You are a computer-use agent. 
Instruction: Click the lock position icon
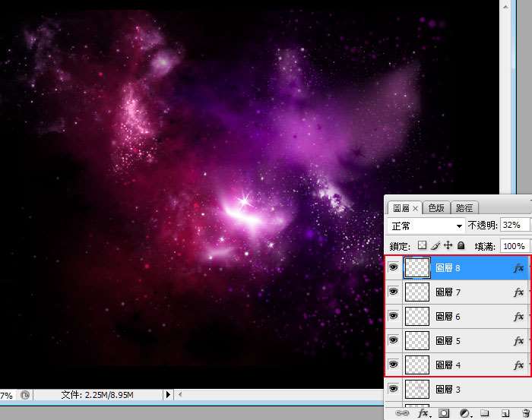pyautogui.click(x=448, y=245)
